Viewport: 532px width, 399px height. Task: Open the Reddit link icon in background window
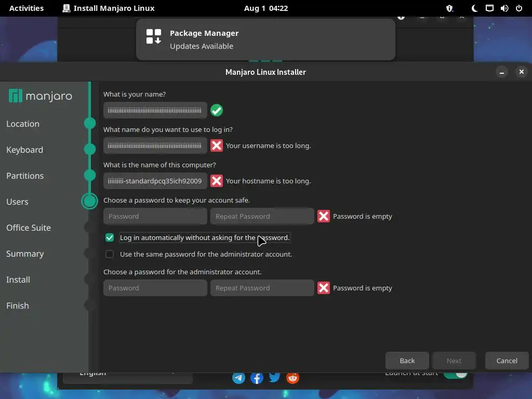point(292,378)
